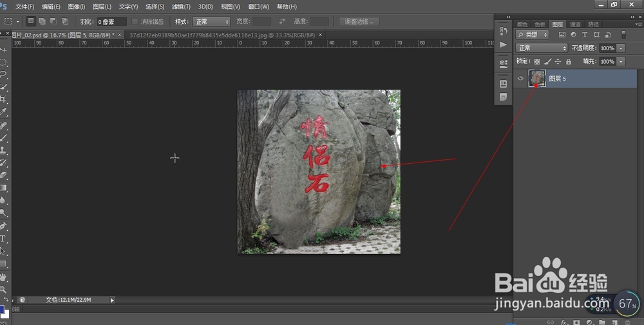Viewport: 644px width, 325px height.
Task: Open the 文件(F) menu
Action: tap(24, 6)
